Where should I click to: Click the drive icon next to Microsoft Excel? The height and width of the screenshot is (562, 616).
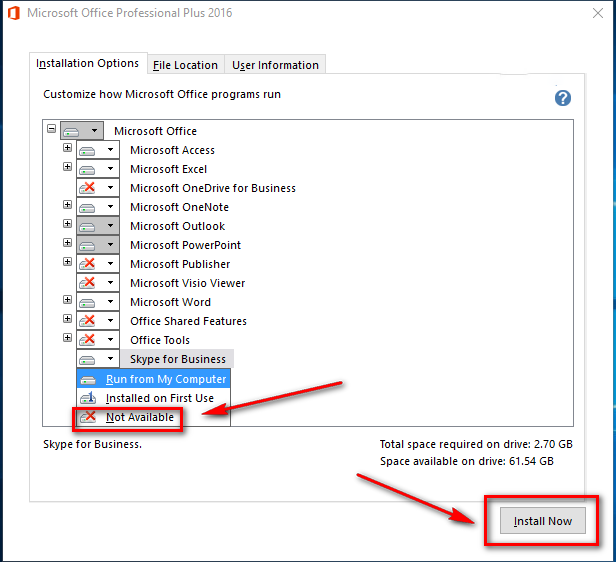pyautogui.click(x=88, y=169)
